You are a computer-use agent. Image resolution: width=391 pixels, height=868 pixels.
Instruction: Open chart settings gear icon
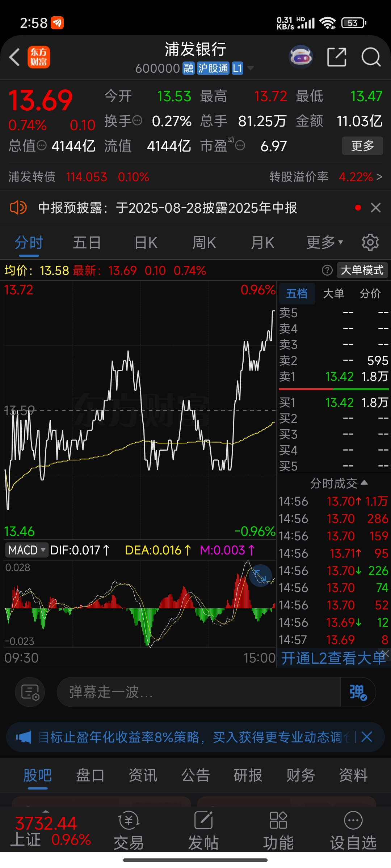(370, 242)
